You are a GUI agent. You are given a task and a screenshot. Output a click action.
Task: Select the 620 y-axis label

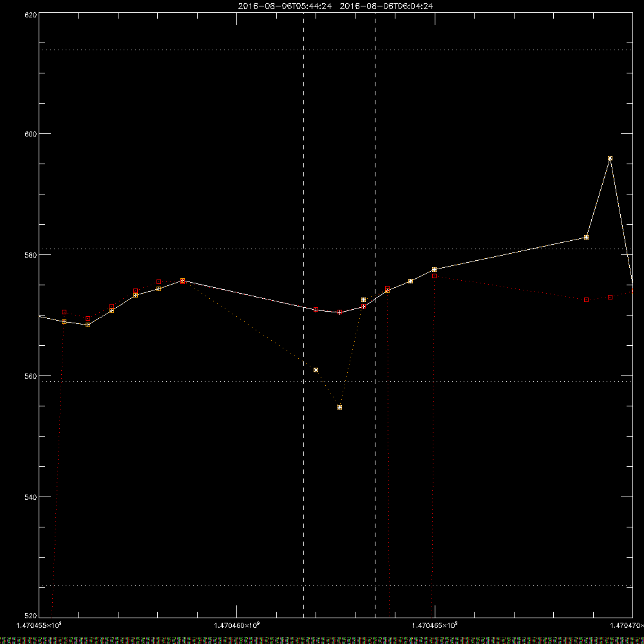(32, 15)
